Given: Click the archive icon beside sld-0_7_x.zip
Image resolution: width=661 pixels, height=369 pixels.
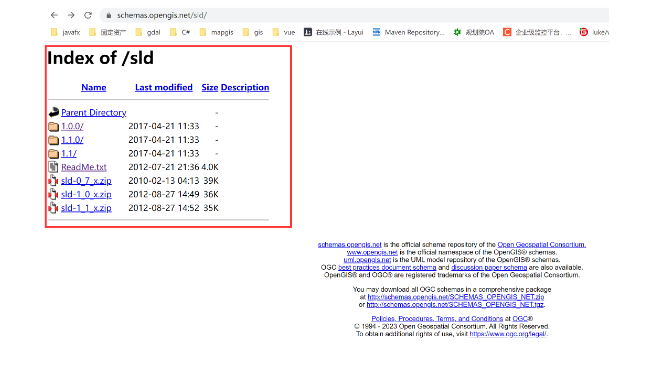Looking at the screenshot, I should (53, 181).
